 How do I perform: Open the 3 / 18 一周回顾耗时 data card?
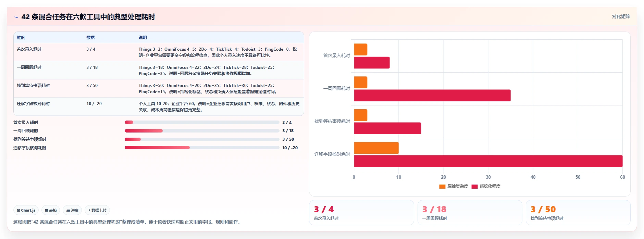point(470,213)
